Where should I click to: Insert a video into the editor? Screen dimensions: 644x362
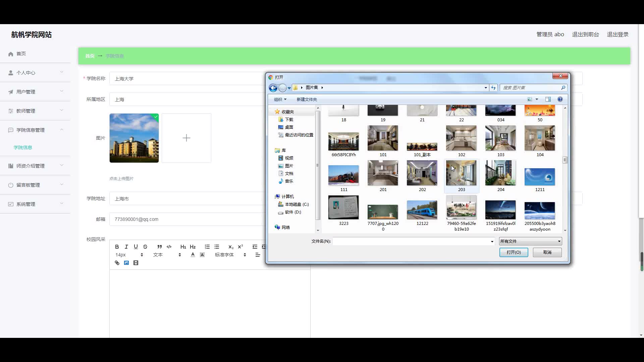pos(136,263)
